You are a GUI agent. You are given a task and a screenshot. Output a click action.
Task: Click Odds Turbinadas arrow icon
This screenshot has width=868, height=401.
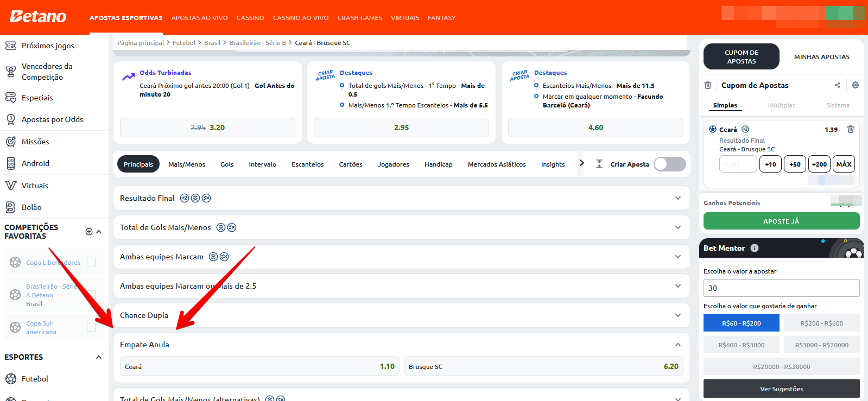coord(129,77)
